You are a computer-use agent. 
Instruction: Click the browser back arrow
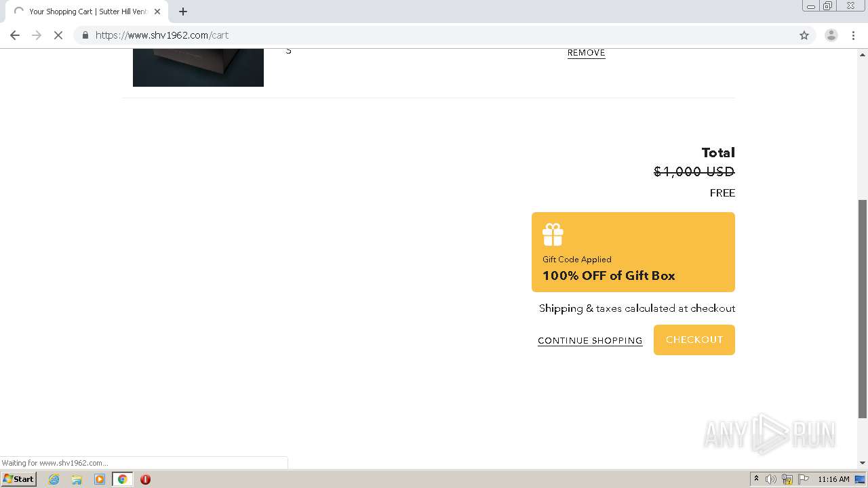15,35
